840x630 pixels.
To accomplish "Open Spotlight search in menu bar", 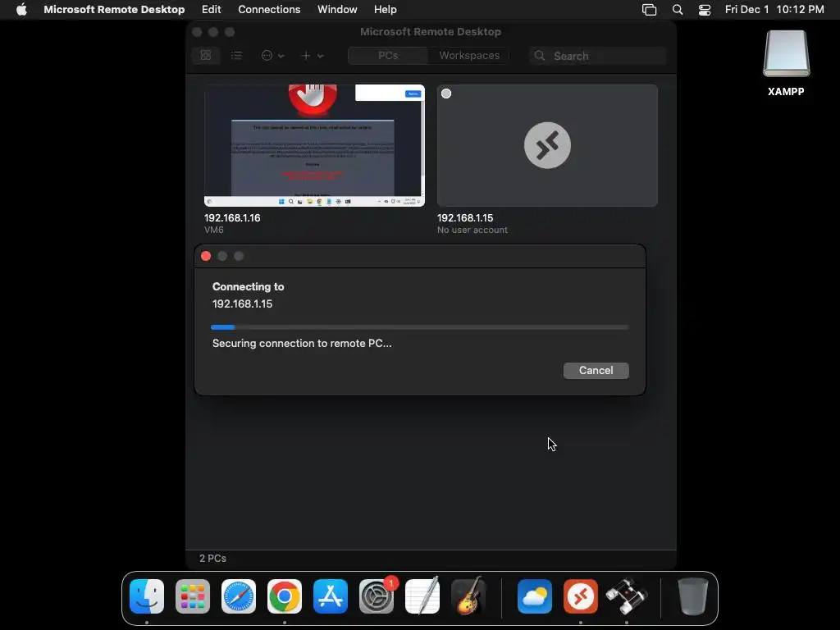I will pos(677,10).
